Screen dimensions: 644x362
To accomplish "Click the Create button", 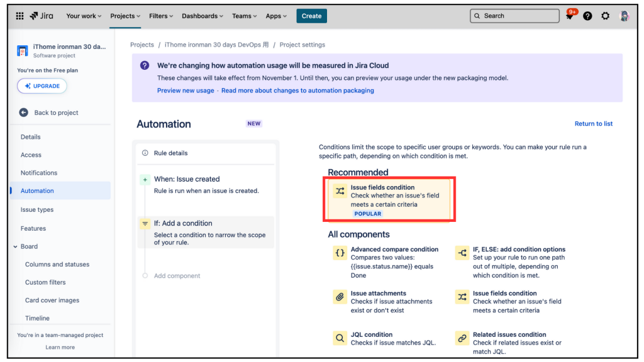I will (x=311, y=16).
